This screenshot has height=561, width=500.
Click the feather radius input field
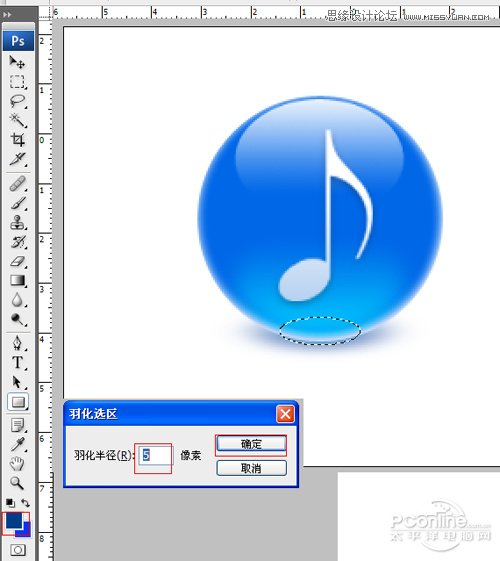click(155, 455)
